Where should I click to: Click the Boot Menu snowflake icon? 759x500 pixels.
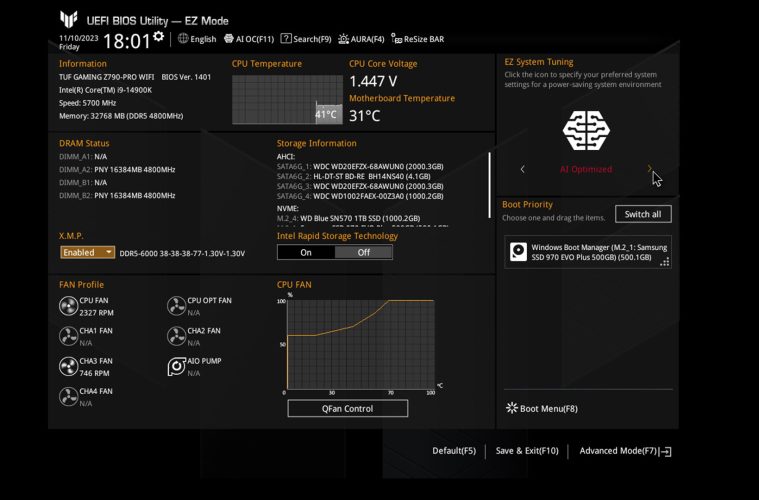click(512, 408)
